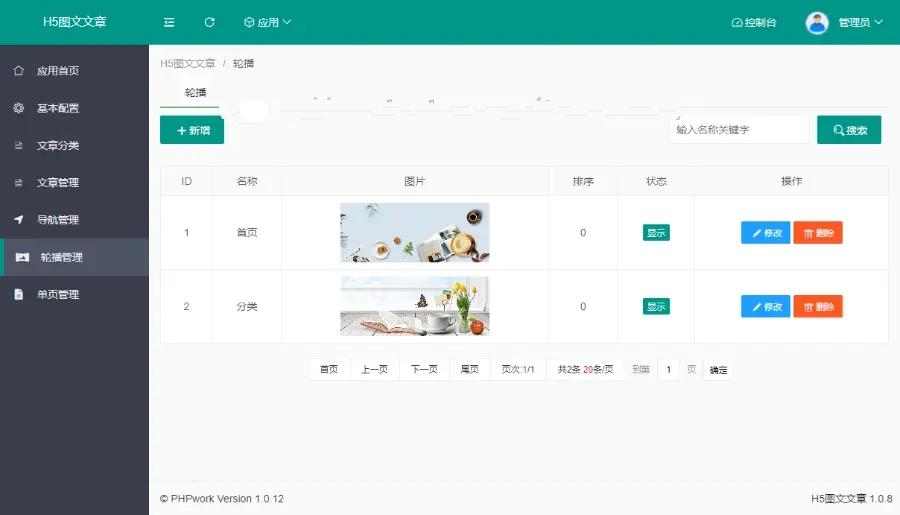
Task: Click the paper-plane icon beside 导航管理
Action: pos(19,219)
